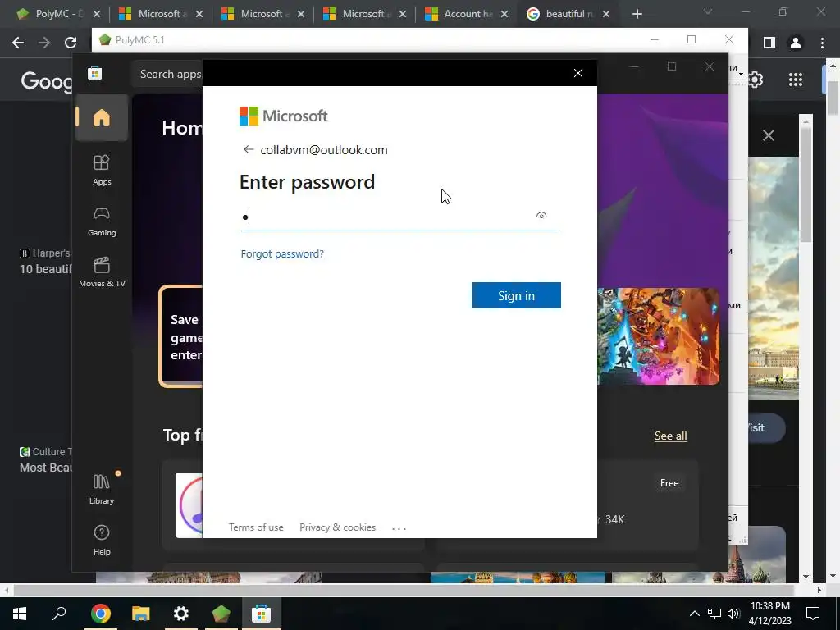
Task: Click the taskbar clock showing 10:38 PM
Action: [769, 614]
